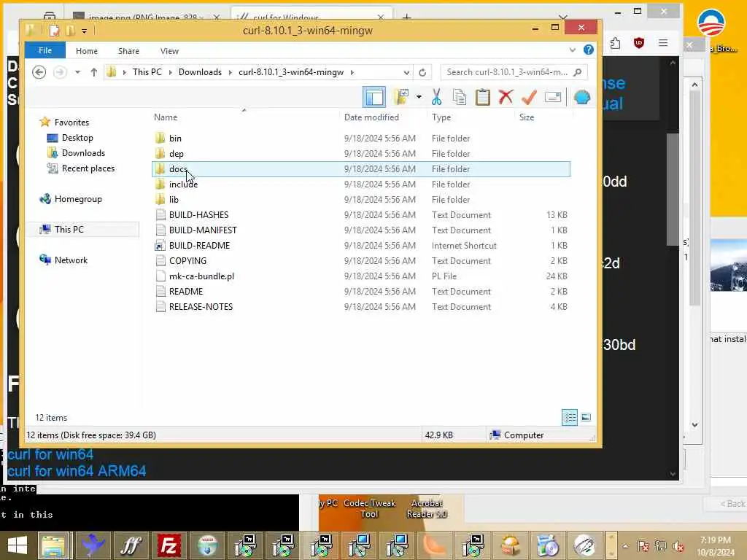Click the properties icon in the quick access toolbar
The width and height of the screenshot is (747, 560).
[x=54, y=31]
